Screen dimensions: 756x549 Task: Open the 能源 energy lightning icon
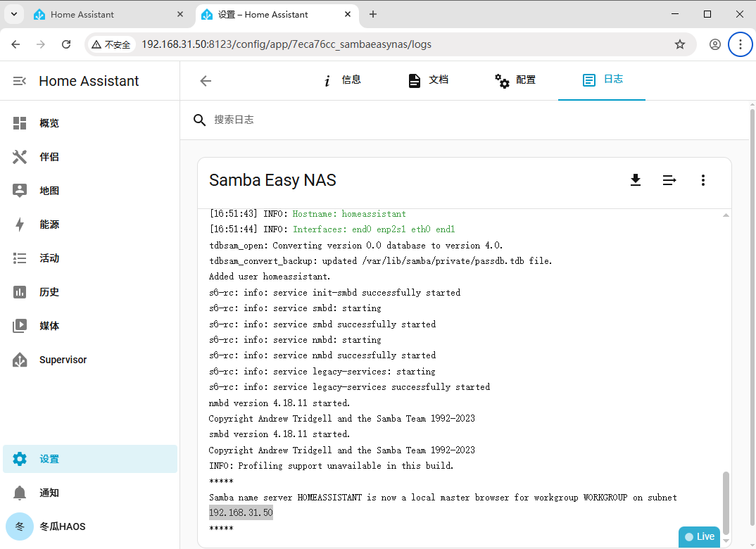[x=19, y=225]
